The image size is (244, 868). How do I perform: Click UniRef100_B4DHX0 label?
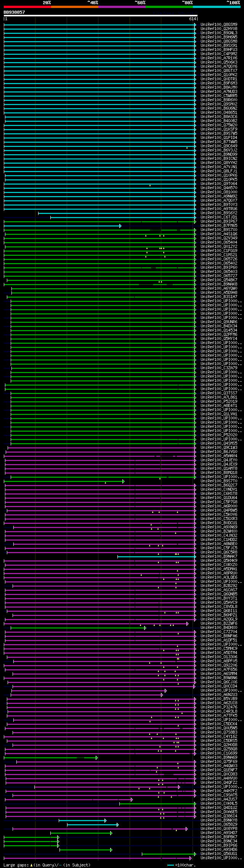(x=219, y=628)
